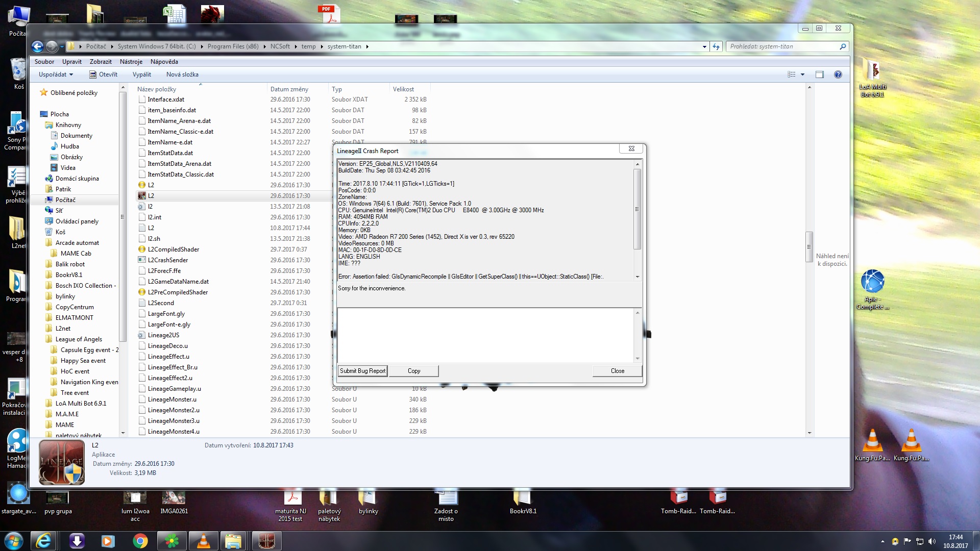The width and height of the screenshot is (980, 551).
Task: Select the Interface.xdat file
Action: click(x=166, y=99)
